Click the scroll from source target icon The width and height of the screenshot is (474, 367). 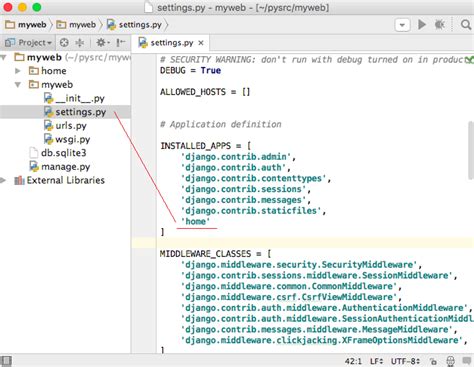tap(64, 43)
